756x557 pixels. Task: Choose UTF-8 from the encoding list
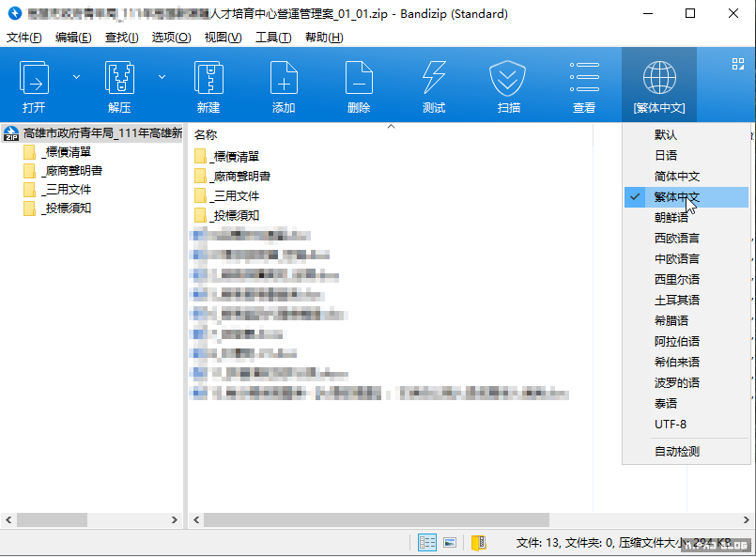tap(670, 425)
